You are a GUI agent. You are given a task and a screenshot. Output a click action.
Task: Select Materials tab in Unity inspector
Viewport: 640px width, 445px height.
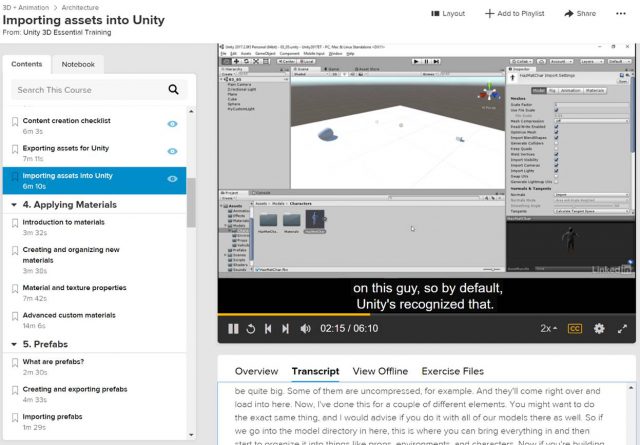595,90
